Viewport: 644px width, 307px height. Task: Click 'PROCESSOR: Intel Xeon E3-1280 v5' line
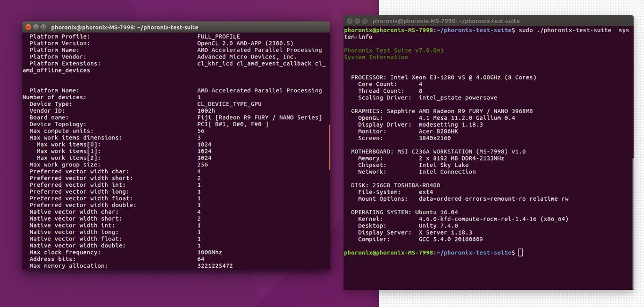[444, 77]
